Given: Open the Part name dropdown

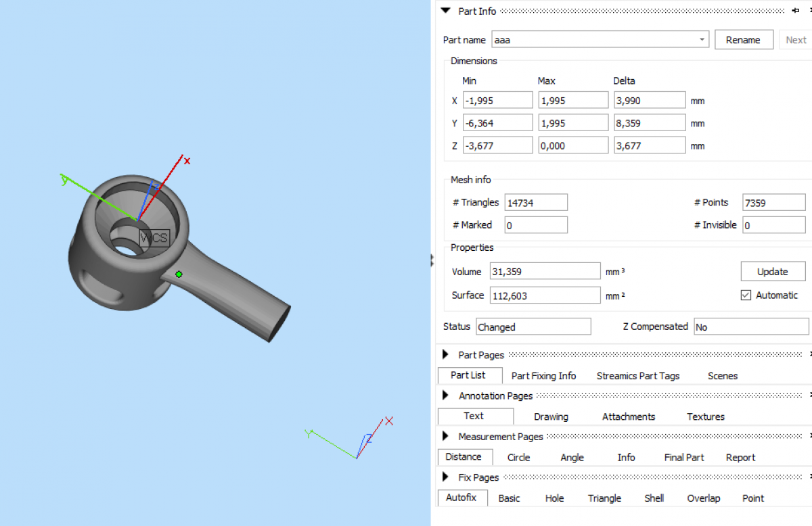Looking at the screenshot, I should coord(702,40).
